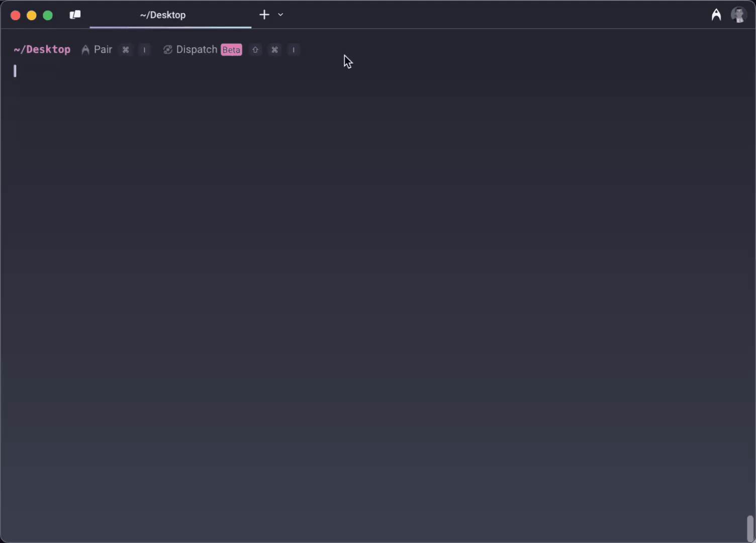
Task: Open the new tab options chevron
Action: point(280,15)
